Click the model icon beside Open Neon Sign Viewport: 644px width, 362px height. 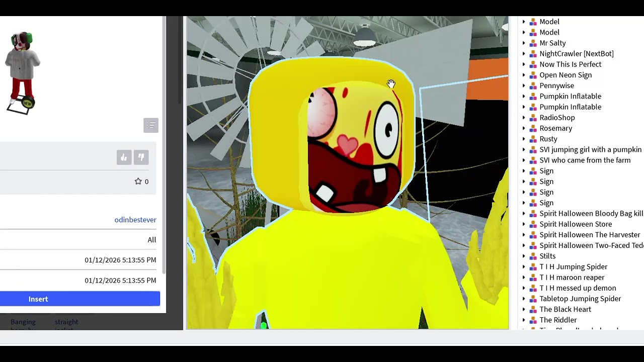point(533,75)
